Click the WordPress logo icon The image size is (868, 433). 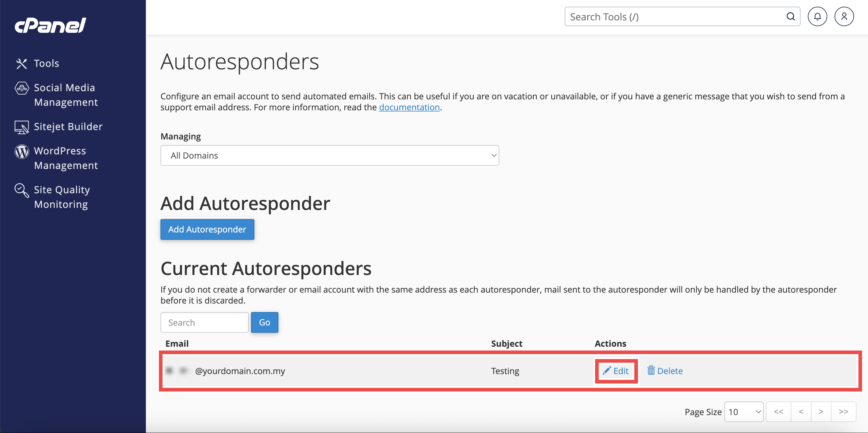[22, 151]
